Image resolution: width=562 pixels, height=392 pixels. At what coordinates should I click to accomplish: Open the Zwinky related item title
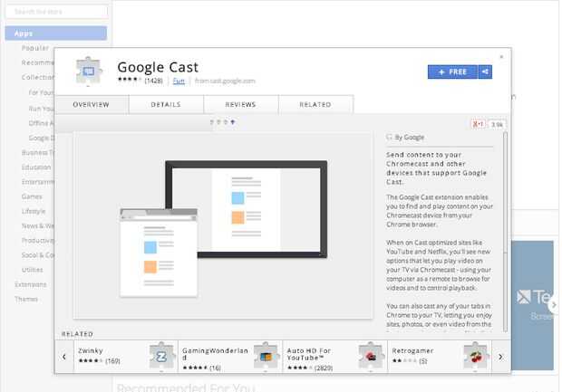point(91,350)
